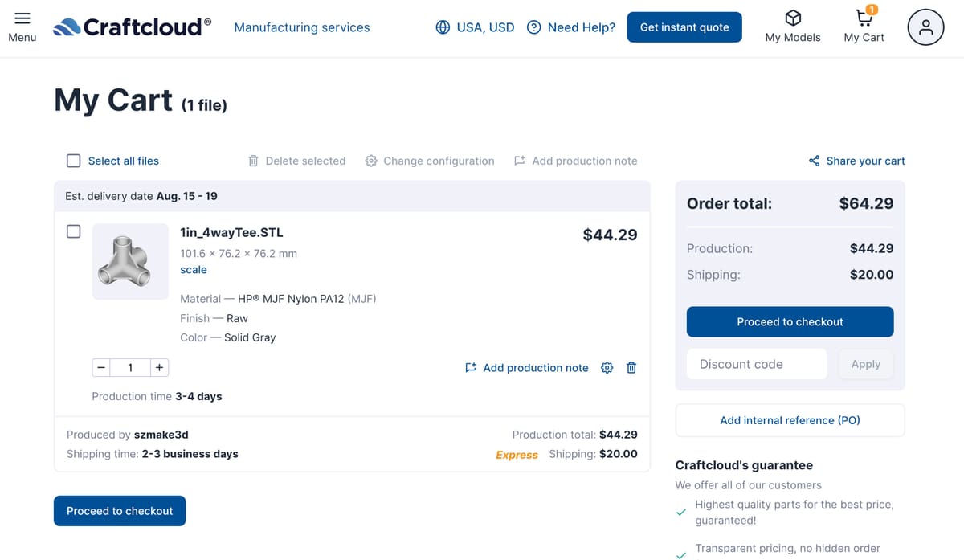Screen dimensions: 964x560
Task: Click the Craftcloud logo
Action: [133, 27]
